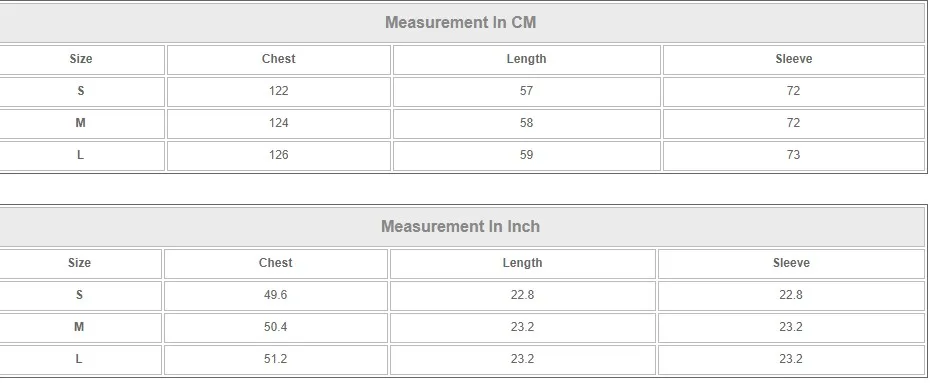This screenshot has height=383, width=937.
Task: Select the Chest header in Inch table
Action: [275, 263]
